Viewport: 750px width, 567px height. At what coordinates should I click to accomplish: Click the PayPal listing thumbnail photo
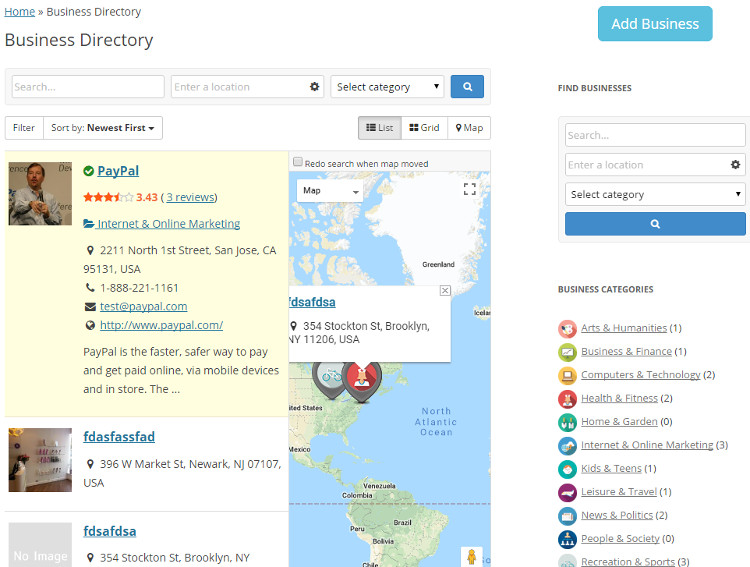pos(40,193)
